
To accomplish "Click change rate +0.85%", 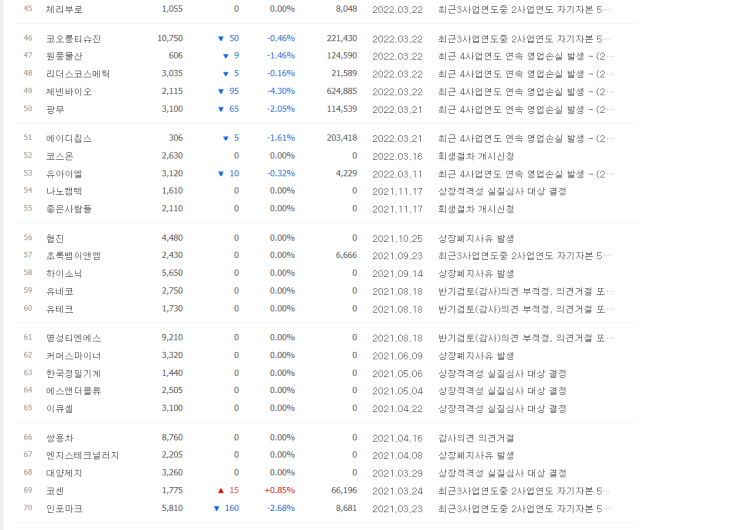I will (x=280, y=490).
